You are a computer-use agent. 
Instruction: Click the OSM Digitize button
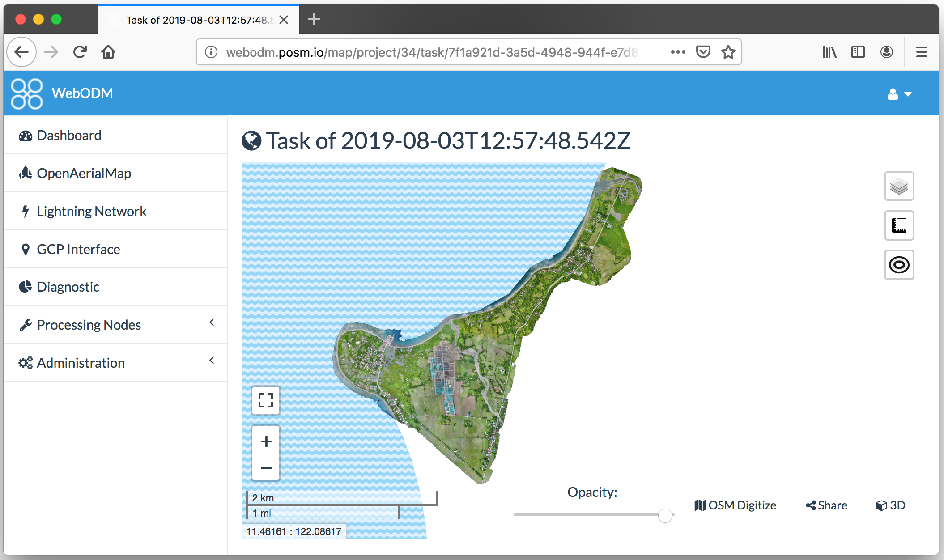click(735, 505)
